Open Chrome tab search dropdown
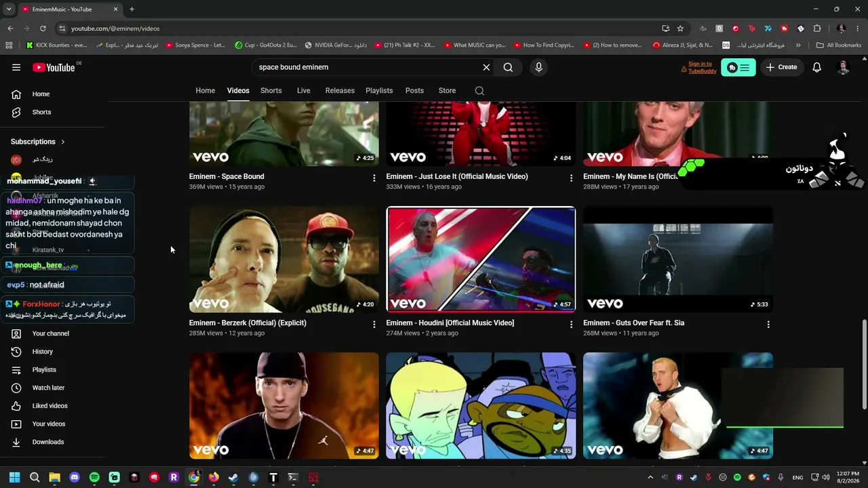This screenshot has height=488, width=868. tap(9, 9)
